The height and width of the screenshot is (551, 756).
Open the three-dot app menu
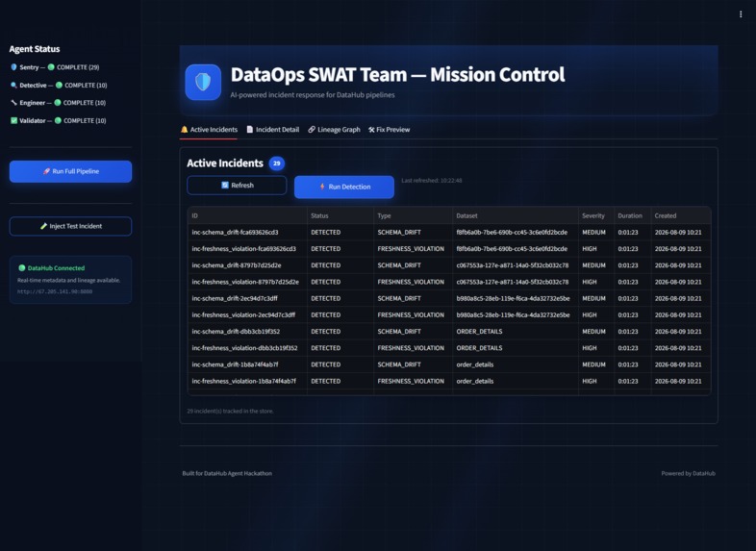coord(741,14)
